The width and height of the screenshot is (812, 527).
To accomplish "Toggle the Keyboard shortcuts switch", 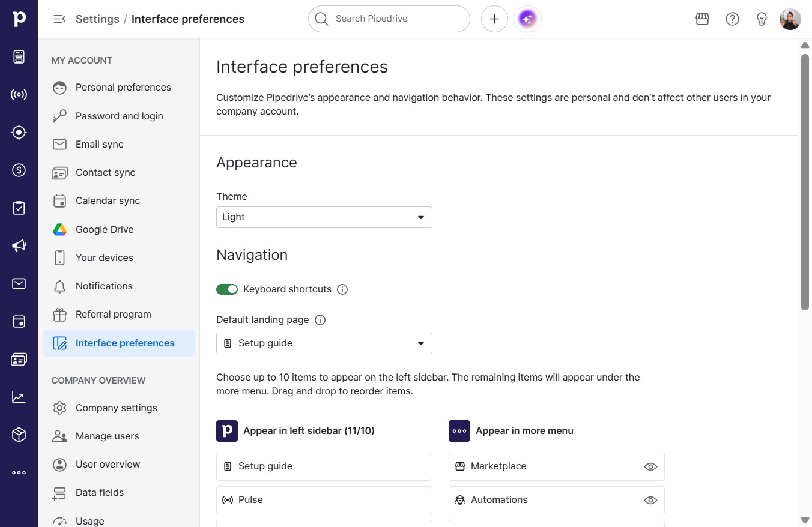I will click(227, 289).
